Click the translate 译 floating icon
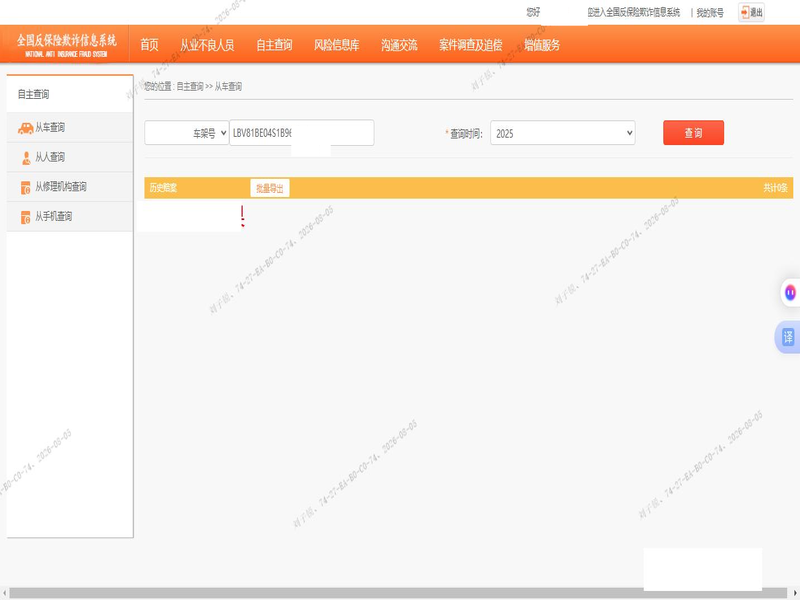The image size is (800, 600). 788,337
